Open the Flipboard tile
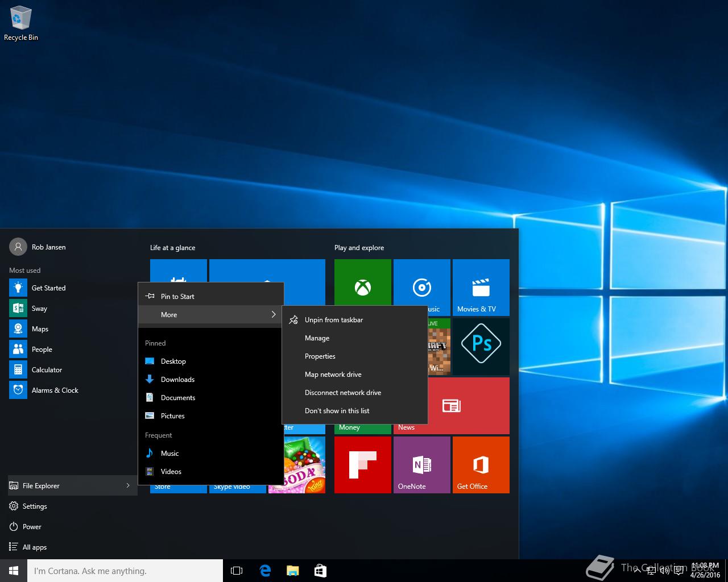Image resolution: width=728 pixels, height=582 pixels. click(x=363, y=465)
